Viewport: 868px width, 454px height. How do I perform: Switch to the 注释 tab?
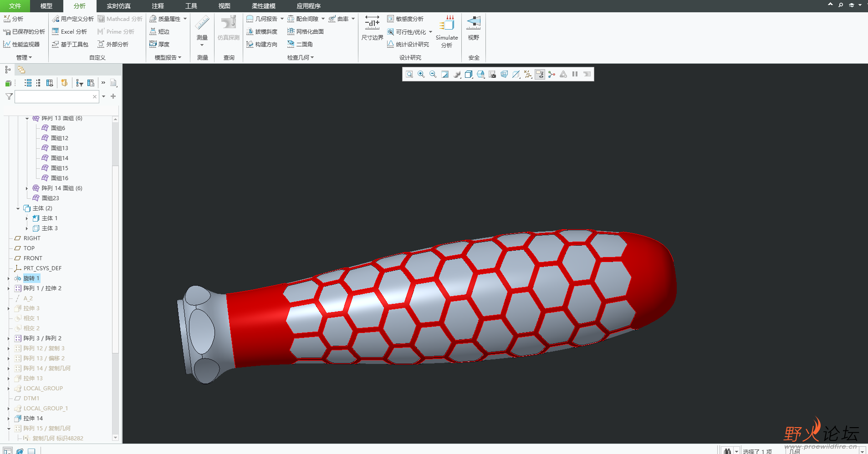coord(158,6)
